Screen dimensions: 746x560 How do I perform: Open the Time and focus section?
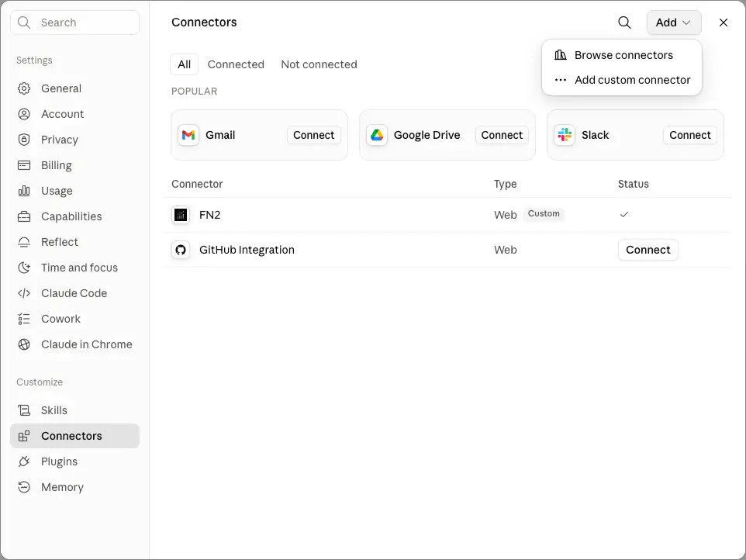click(x=74, y=268)
